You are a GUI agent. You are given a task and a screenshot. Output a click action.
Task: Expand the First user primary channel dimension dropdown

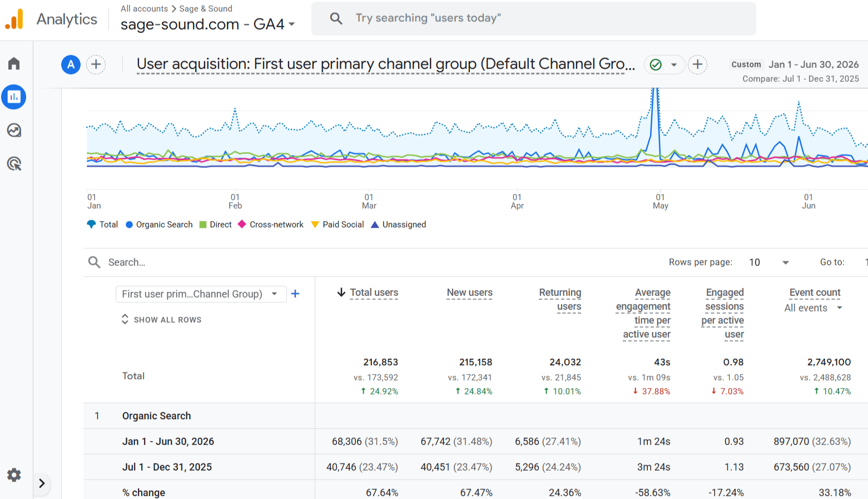pyautogui.click(x=201, y=294)
